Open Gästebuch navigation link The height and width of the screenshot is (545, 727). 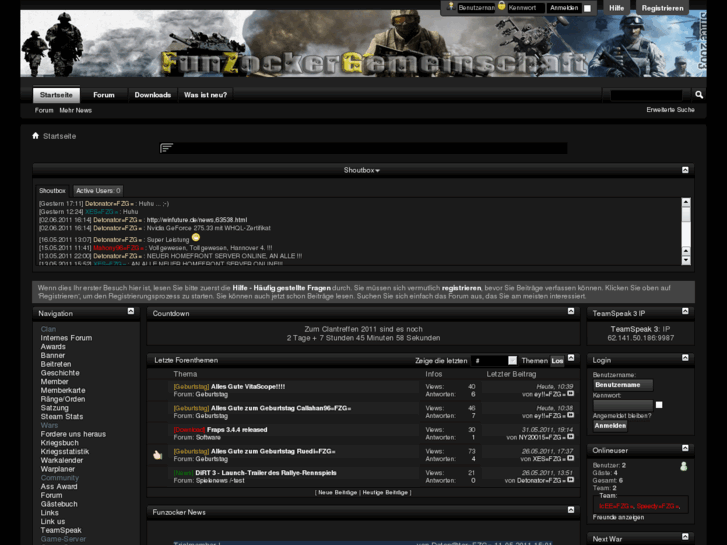(x=59, y=504)
